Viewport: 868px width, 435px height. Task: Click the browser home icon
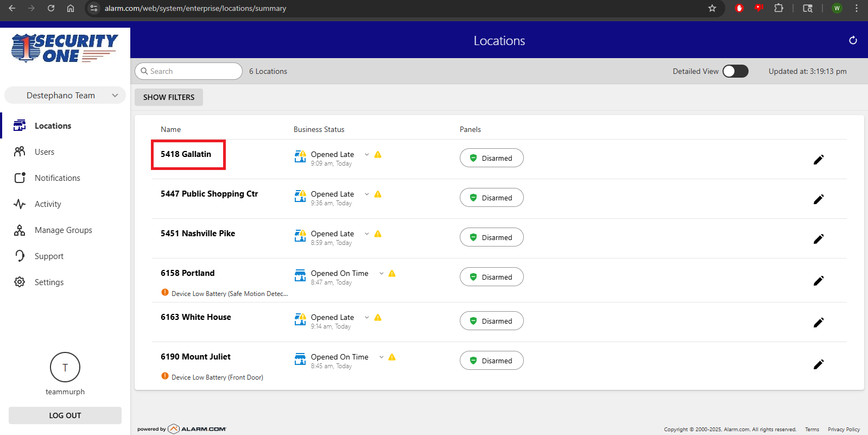pos(71,8)
